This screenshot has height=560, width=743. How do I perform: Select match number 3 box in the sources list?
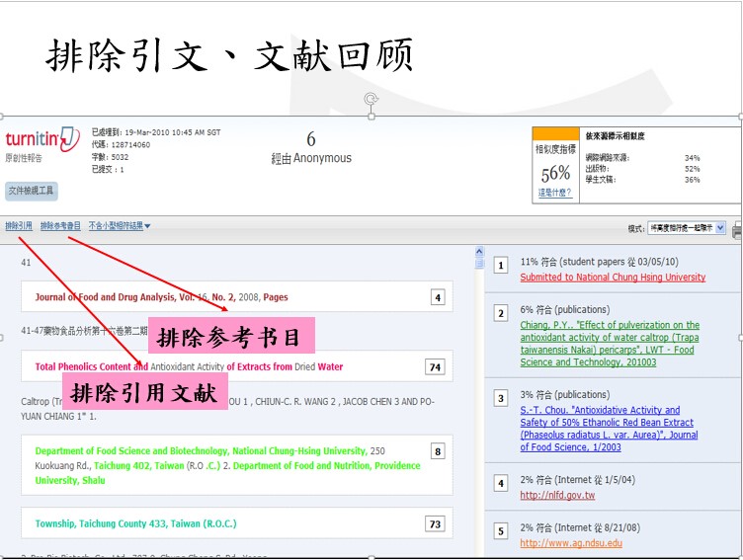[501, 398]
